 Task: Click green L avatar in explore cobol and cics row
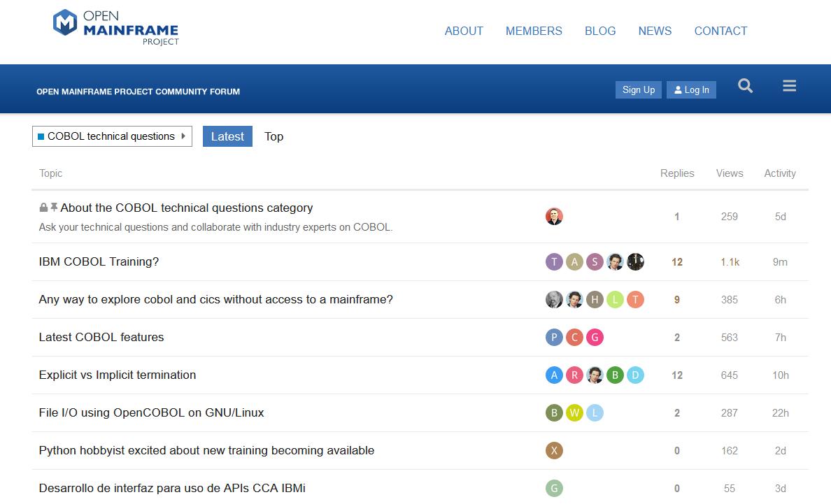[x=615, y=300]
